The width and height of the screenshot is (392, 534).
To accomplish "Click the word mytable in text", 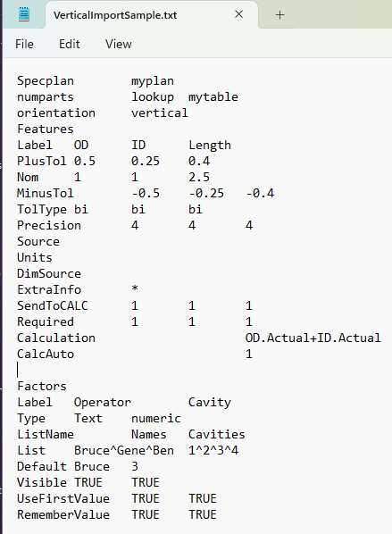I will tap(213, 97).
